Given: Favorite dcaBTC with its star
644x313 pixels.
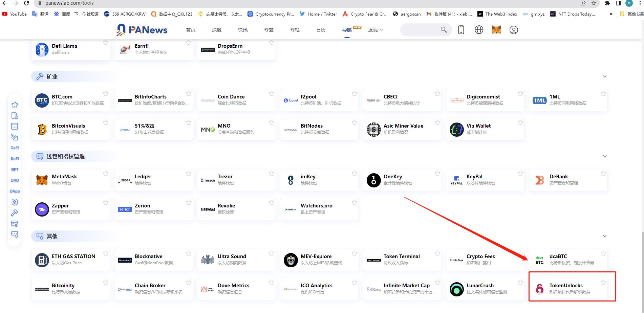Looking at the screenshot, I should tap(603, 253).
